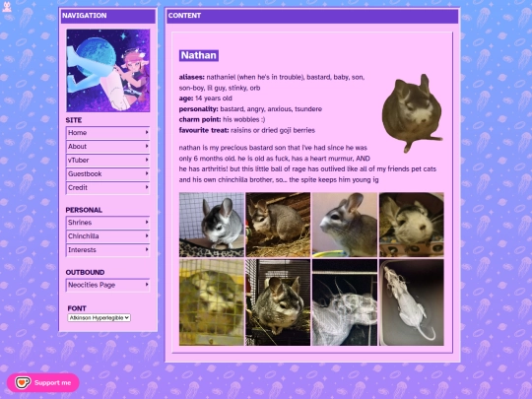This screenshot has height=399, width=532.
Task: Visit the Guestbook page
Action: [108, 173]
